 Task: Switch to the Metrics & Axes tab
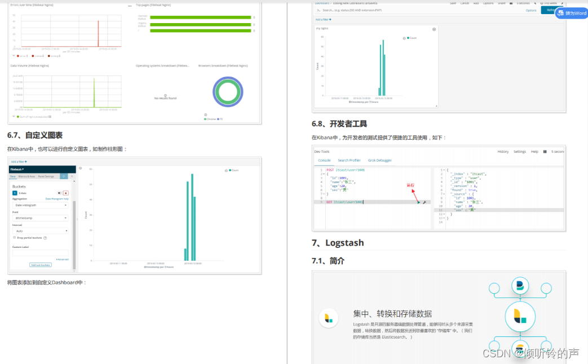click(x=26, y=176)
